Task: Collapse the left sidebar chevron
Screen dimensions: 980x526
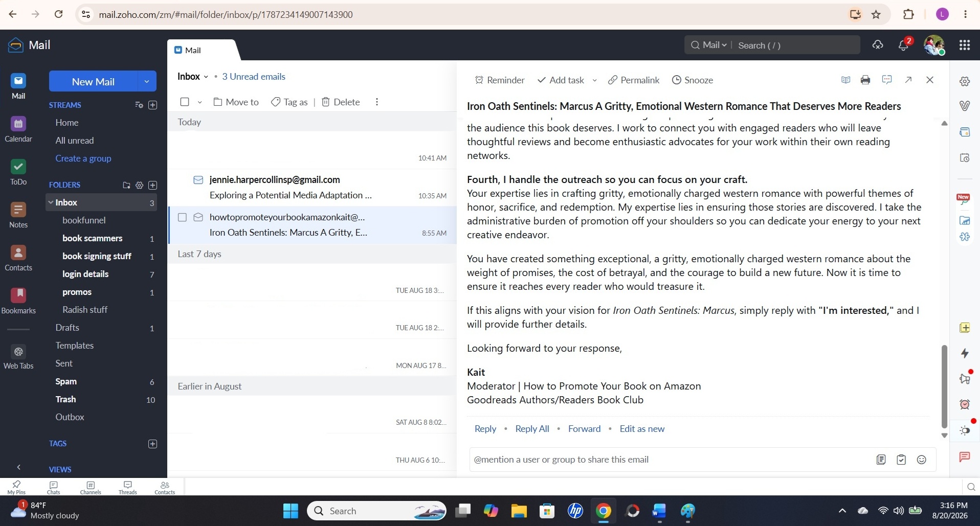Action: click(x=18, y=467)
